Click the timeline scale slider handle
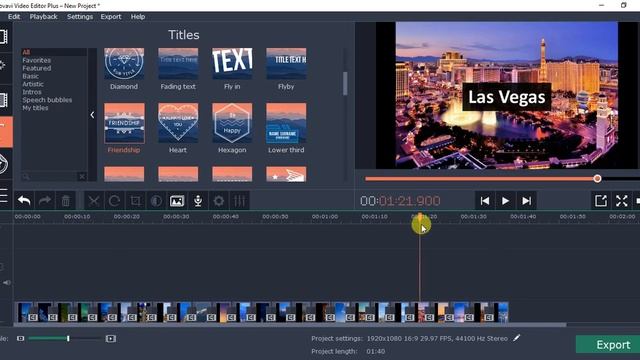The image size is (640, 360). [68, 338]
